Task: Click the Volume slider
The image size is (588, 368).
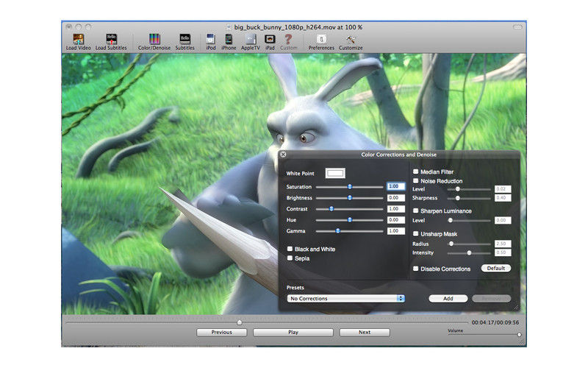Action: coord(484,335)
